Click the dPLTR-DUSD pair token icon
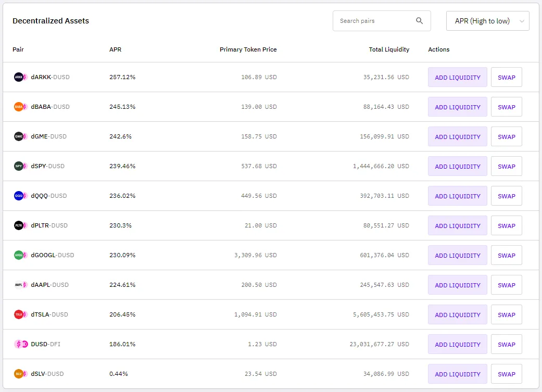 coord(20,226)
